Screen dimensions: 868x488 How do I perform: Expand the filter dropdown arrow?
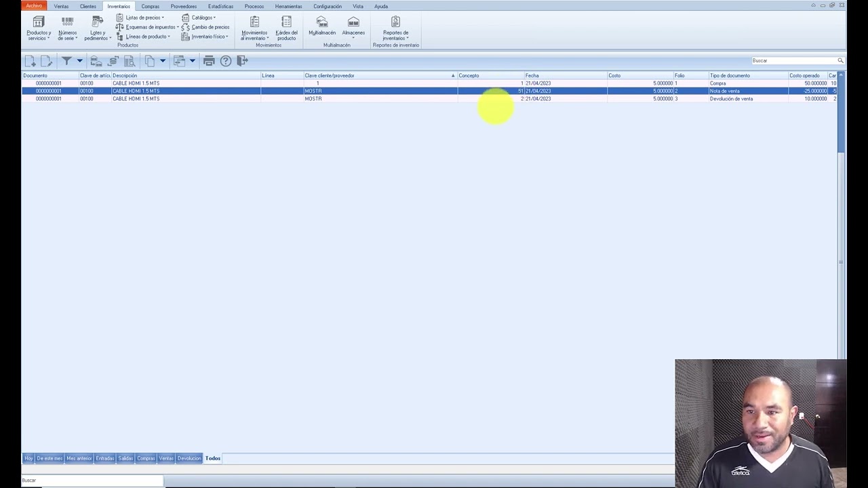point(79,61)
